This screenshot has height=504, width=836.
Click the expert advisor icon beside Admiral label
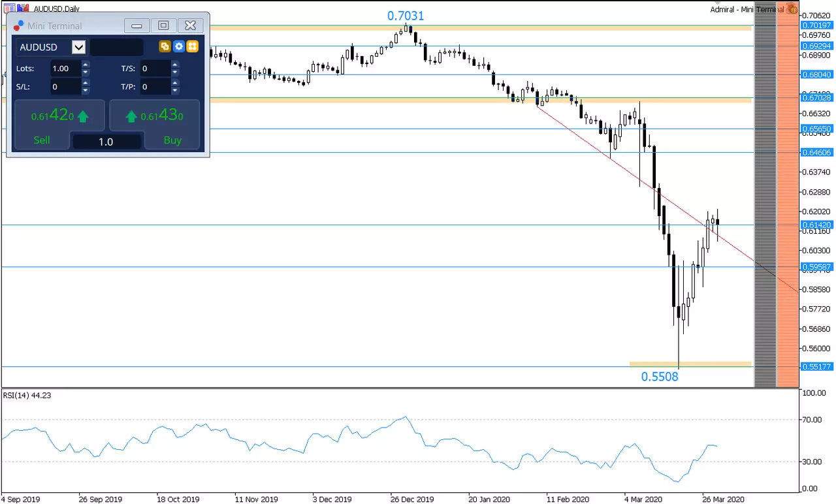[x=792, y=9]
